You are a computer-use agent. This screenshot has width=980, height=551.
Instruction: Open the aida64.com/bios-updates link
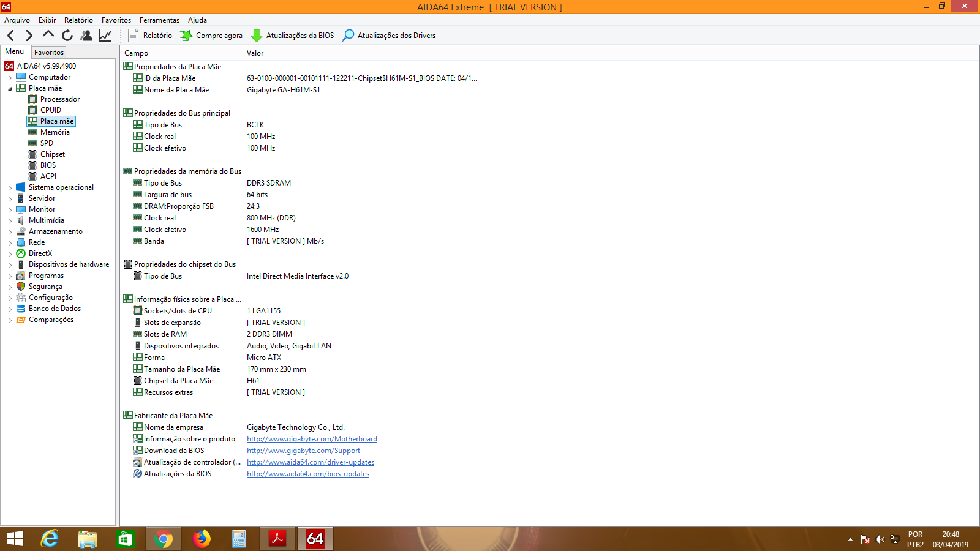(x=308, y=474)
